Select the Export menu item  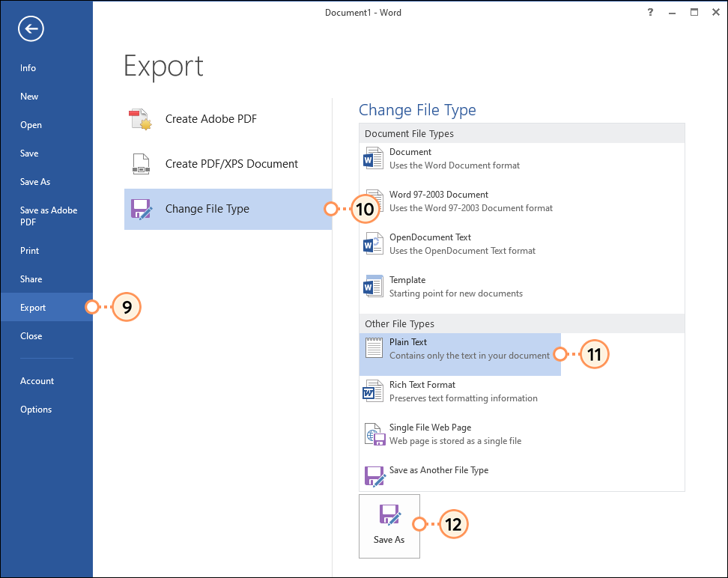tap(46, 307)
